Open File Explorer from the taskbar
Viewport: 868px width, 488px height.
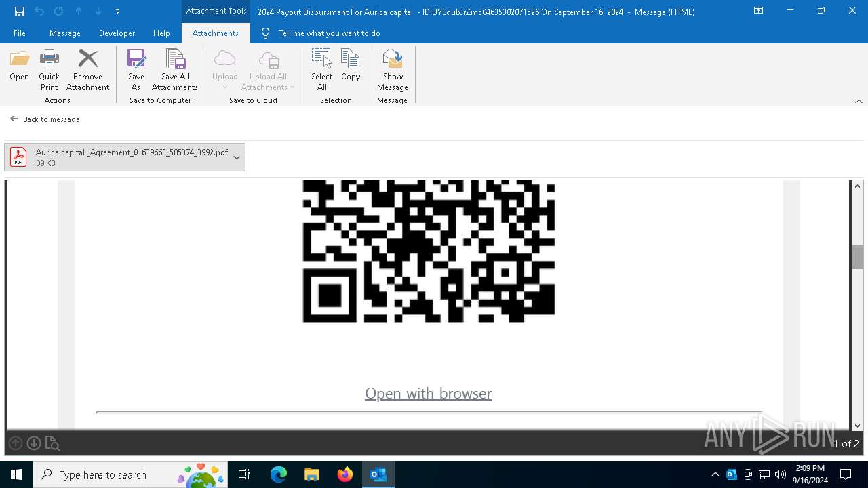[311, 474]
